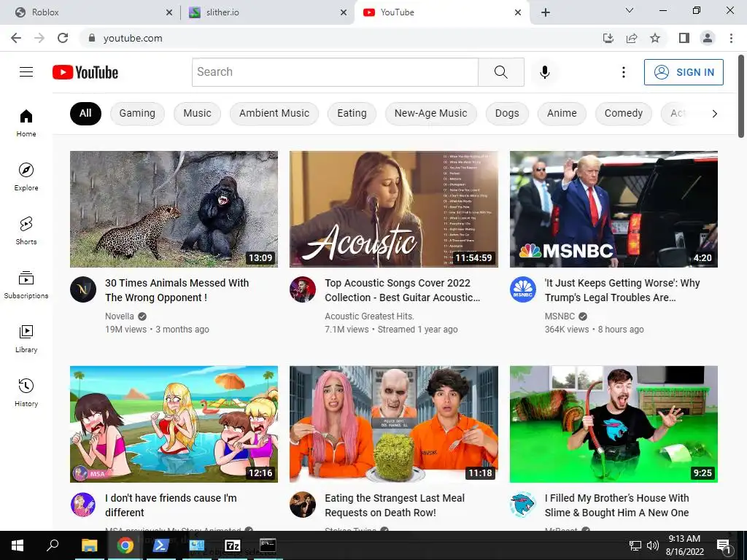This screenshot has height=560, width=747.
Task: Open the Acoustic songs video thumbnail
Action: click(x=394, y=209)
